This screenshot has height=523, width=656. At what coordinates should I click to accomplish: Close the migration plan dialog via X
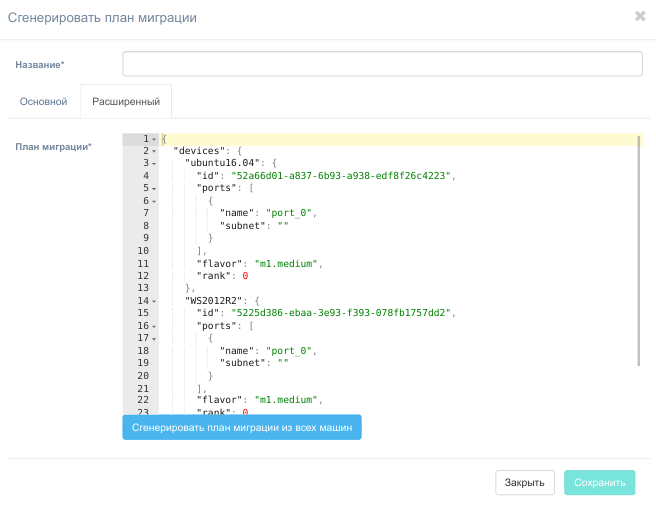[640, 16]
